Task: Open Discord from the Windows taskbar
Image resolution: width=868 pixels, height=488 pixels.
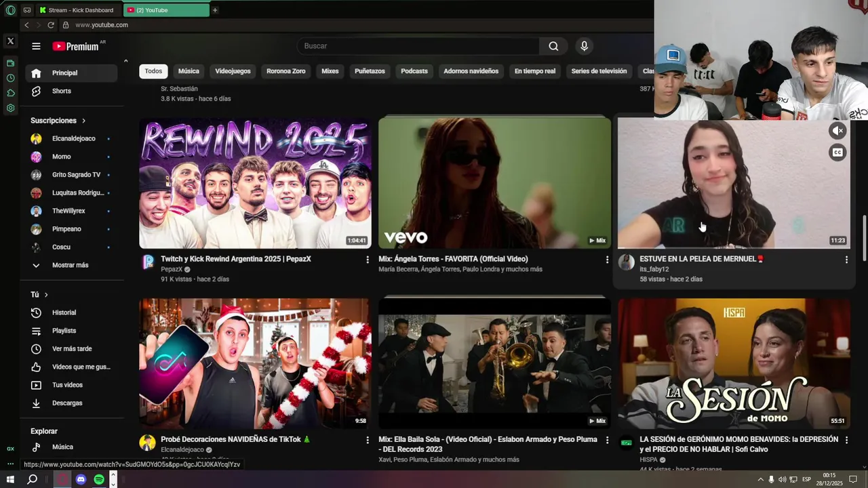Action: coord(81,479)
